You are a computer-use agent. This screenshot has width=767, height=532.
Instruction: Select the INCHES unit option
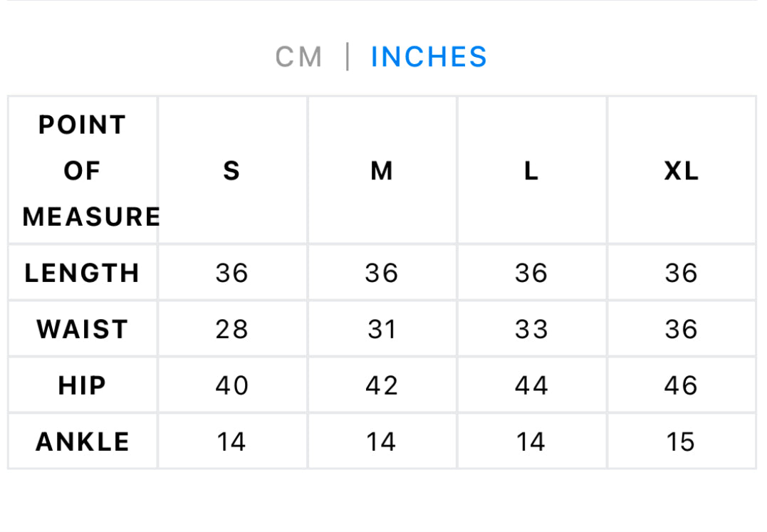pos(429,57)
